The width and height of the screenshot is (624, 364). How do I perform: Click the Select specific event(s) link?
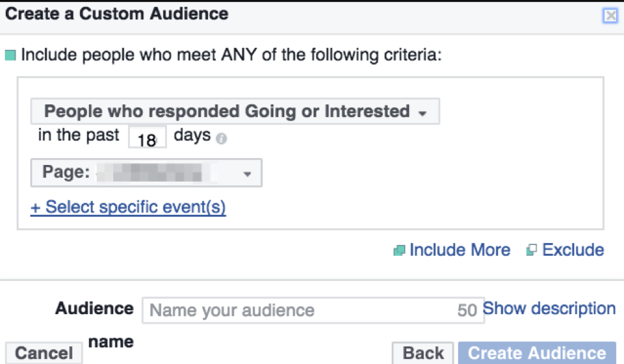coord(128,207)
